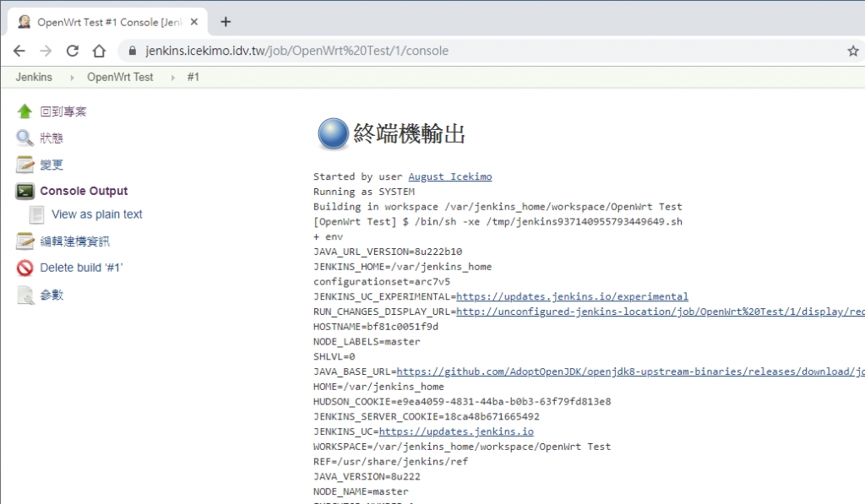Click the JAVA_VERSION=8u222 line

click(367, 476)
